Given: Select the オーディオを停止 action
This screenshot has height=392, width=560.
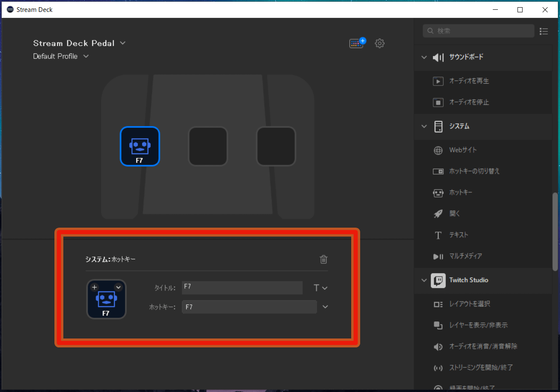Looking at the screenshot, I should [x=483, y=102].
